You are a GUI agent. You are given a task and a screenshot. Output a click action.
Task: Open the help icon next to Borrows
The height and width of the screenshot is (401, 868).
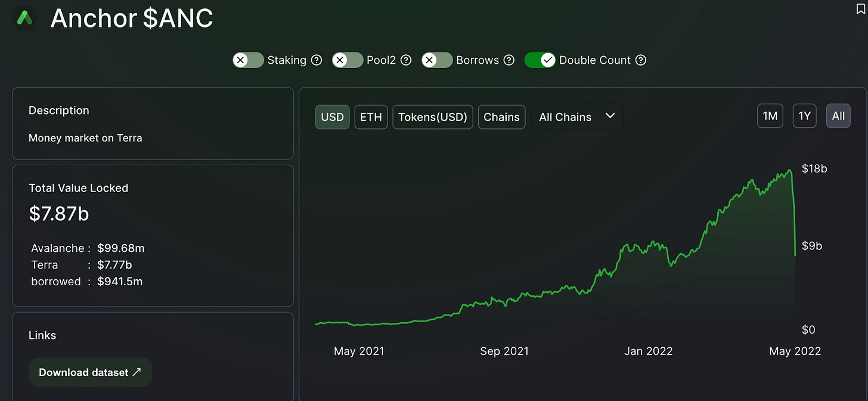(x=509, y=60)
